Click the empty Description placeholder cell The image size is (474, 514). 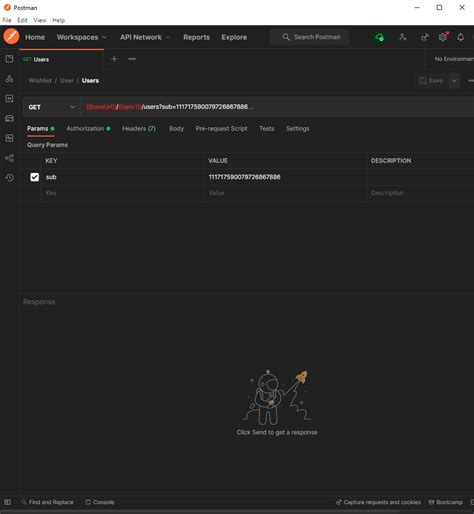click(x=420, y=193)
